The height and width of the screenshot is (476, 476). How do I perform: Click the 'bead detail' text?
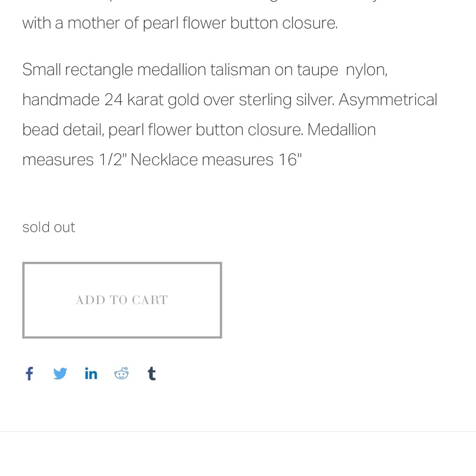click(x=63, y=130)
